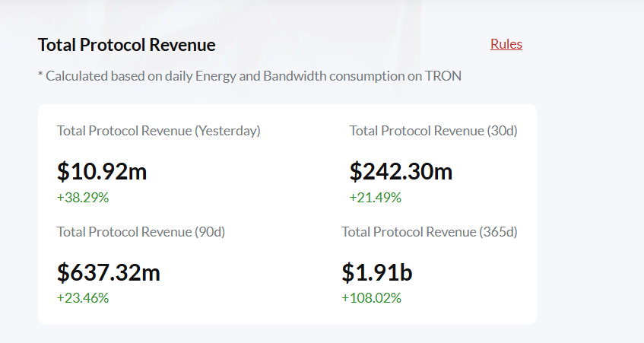The width and height of the screenshot is (644, 343).
Task: Click the Total Protocol Revenue section heading
Action: pos(126,45)
